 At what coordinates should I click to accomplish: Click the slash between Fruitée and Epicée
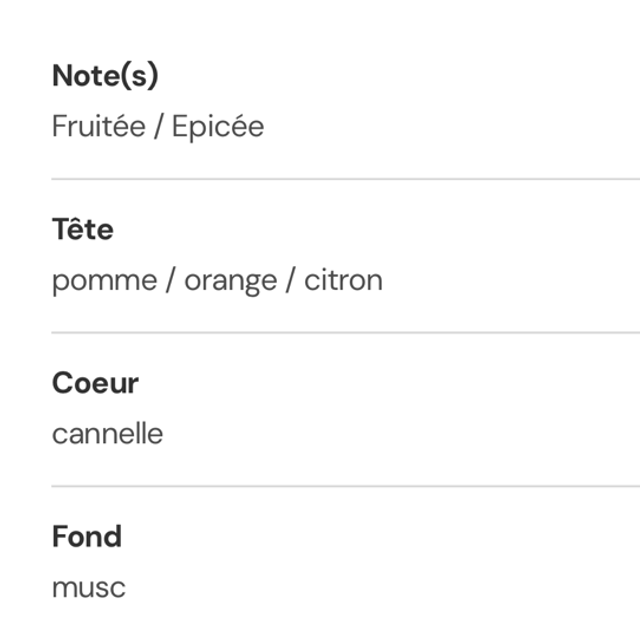pos(158,127)
